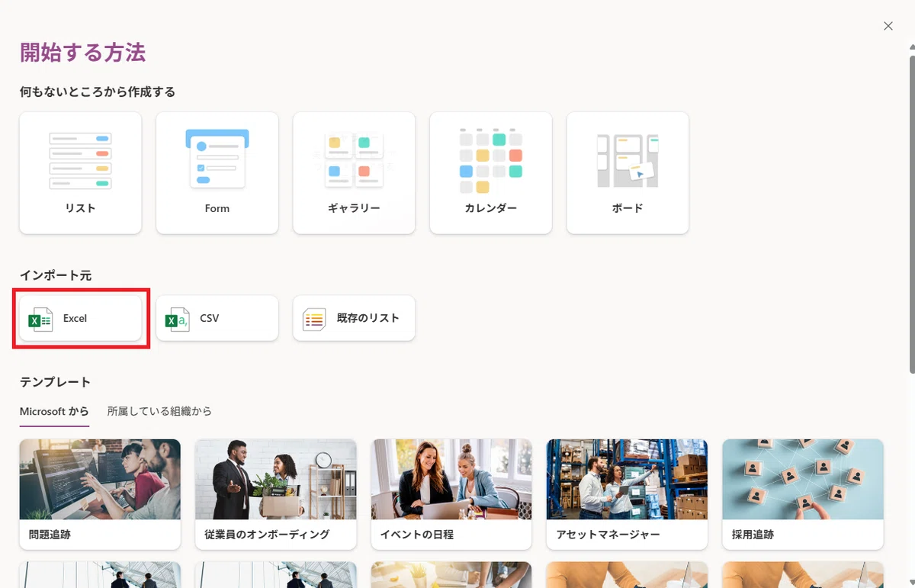Pick the カレンダー calendar card

coord(490,173)
